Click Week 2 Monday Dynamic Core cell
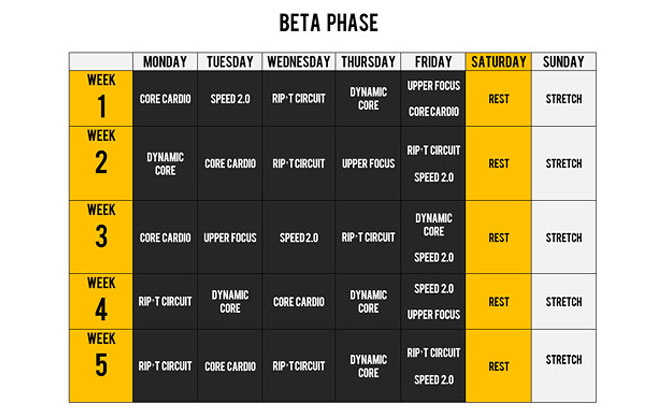Screen dimensions: 650x414 point(165,164)
